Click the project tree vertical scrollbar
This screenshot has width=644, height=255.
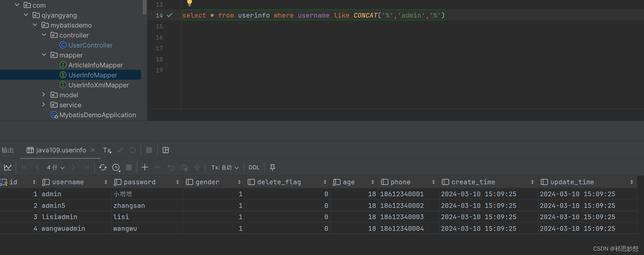(145, 7)
